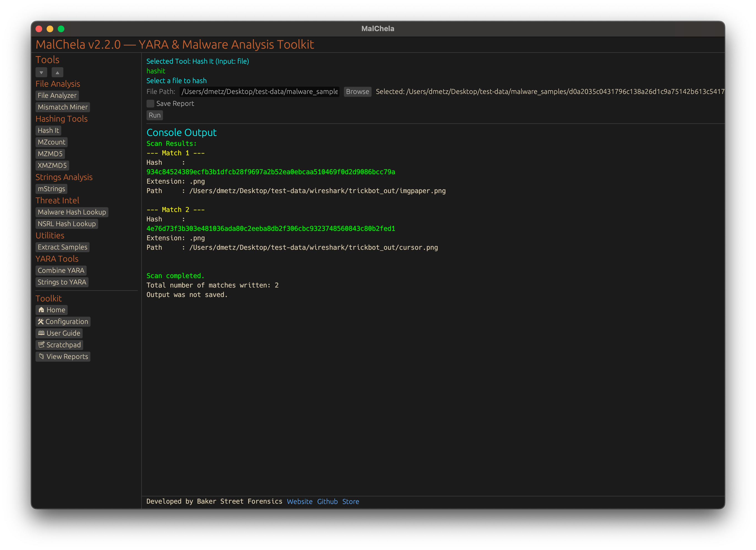Click the File Analysis category heading

58,84
